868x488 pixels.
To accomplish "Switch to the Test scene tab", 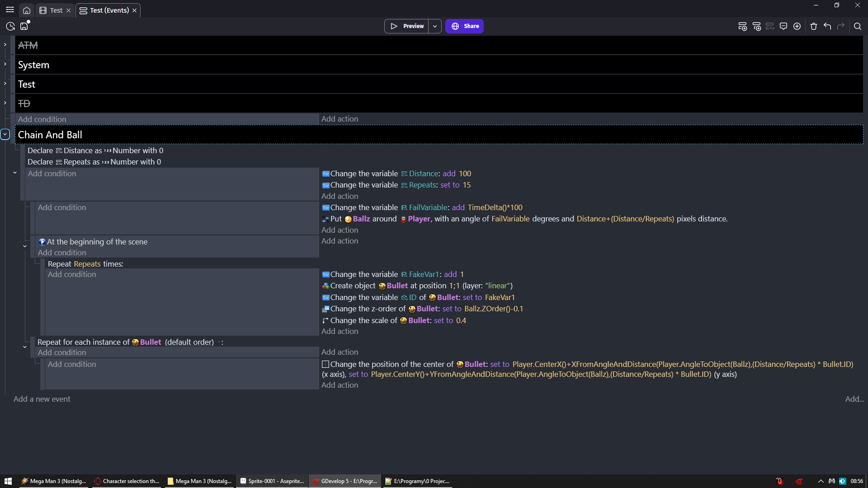I will click(56, 10).
